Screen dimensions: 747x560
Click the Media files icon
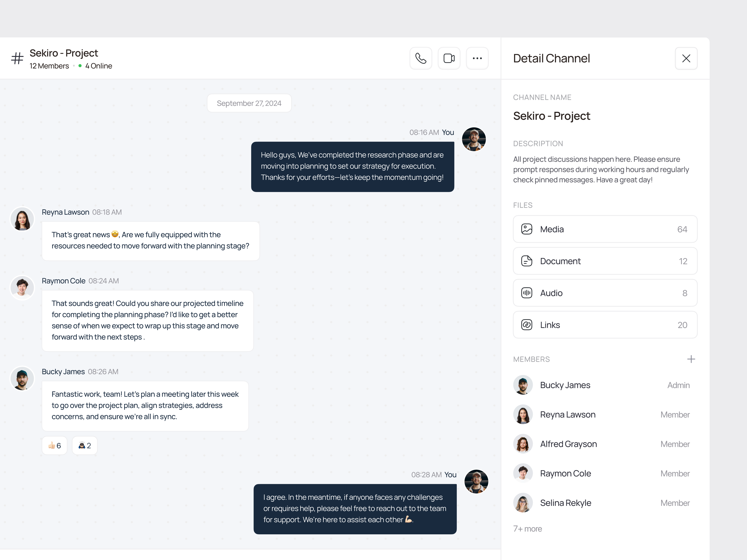[526, 229]
